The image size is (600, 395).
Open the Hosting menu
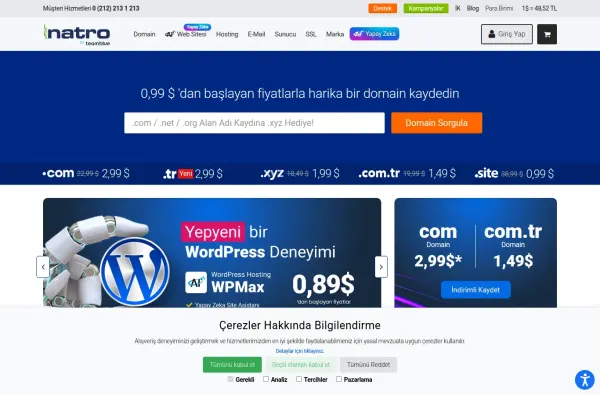227,34
